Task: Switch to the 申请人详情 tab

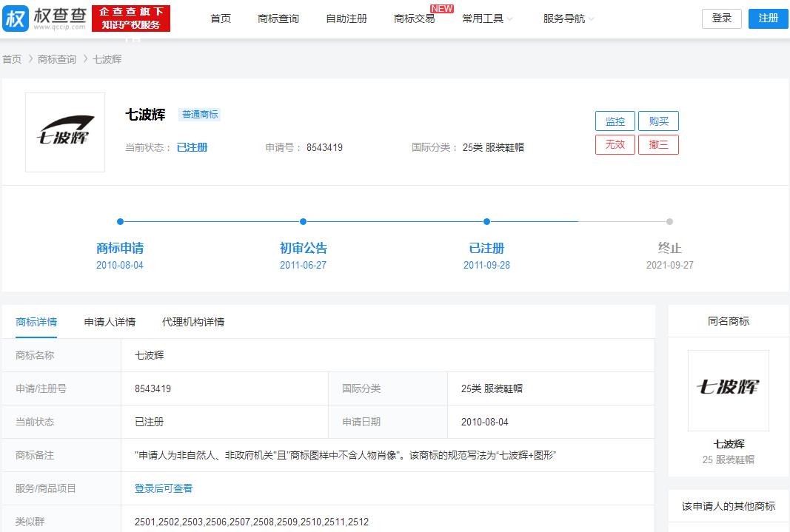Action: point(110,322)
